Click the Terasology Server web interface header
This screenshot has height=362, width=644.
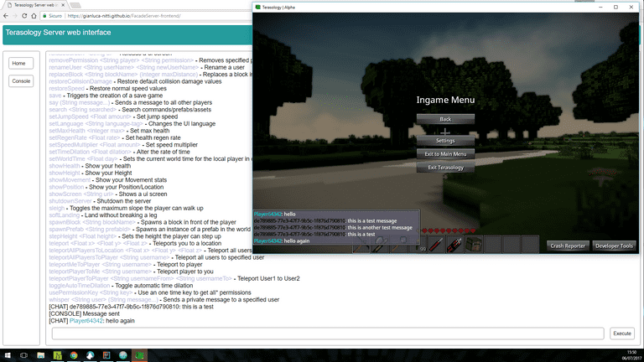pos(58,33)
